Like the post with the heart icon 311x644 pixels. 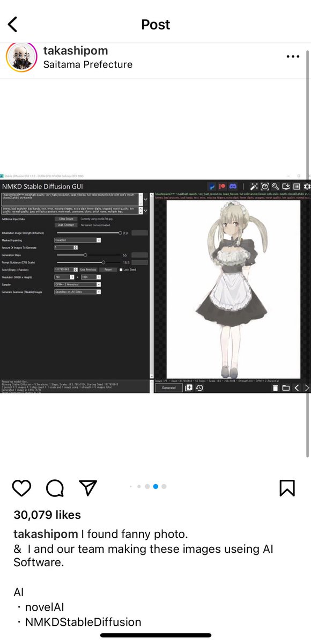click(x=21, y=488)
